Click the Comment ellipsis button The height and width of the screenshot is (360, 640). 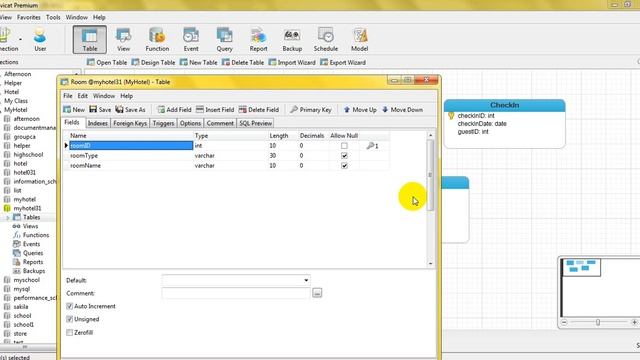click(x=317, y=293)
